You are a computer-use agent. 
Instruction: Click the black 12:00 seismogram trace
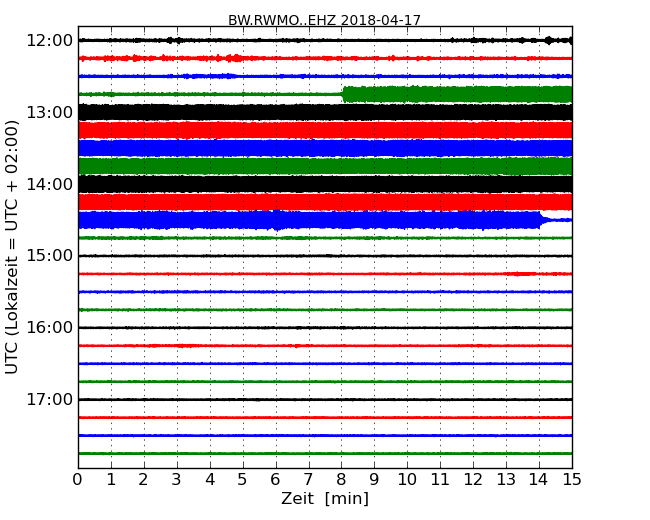tap(325, 40)
